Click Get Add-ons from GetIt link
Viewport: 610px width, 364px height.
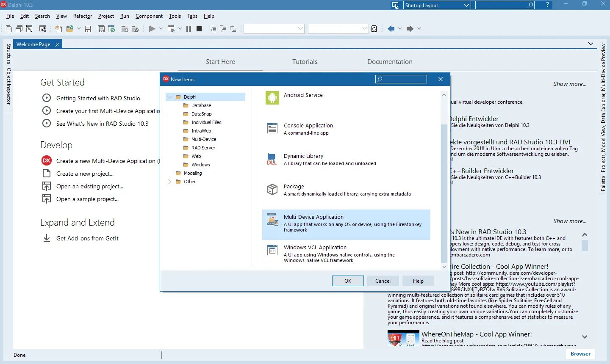87,238
